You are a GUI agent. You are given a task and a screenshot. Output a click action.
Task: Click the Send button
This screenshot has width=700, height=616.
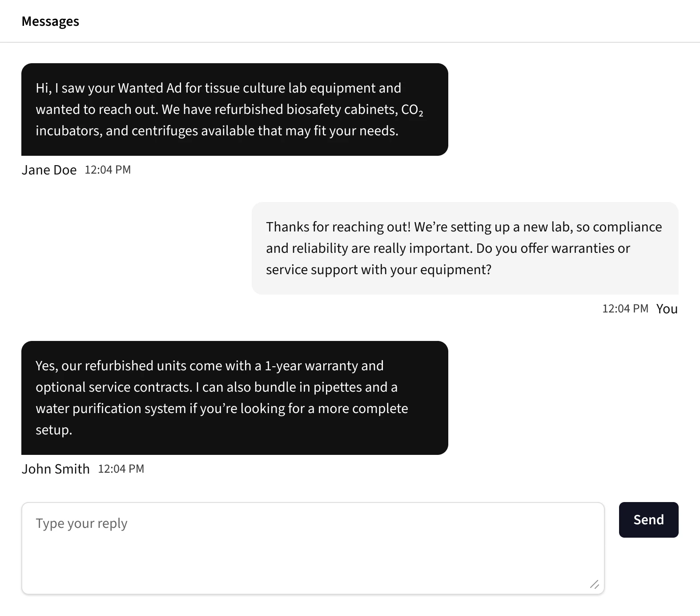tap(648, 519)
